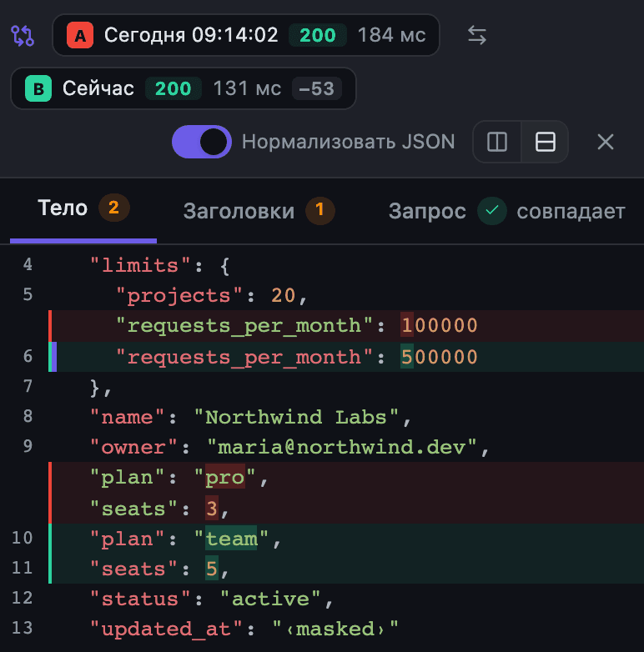Switch to unified stacked diff view
Screen dimensions: 644x652
(545, 142)
